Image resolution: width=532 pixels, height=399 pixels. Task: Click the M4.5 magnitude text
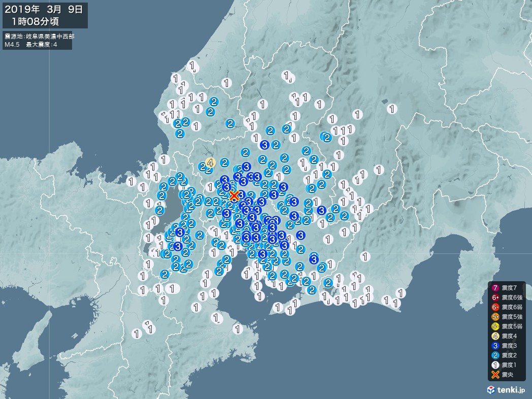(x=12, y=45)
